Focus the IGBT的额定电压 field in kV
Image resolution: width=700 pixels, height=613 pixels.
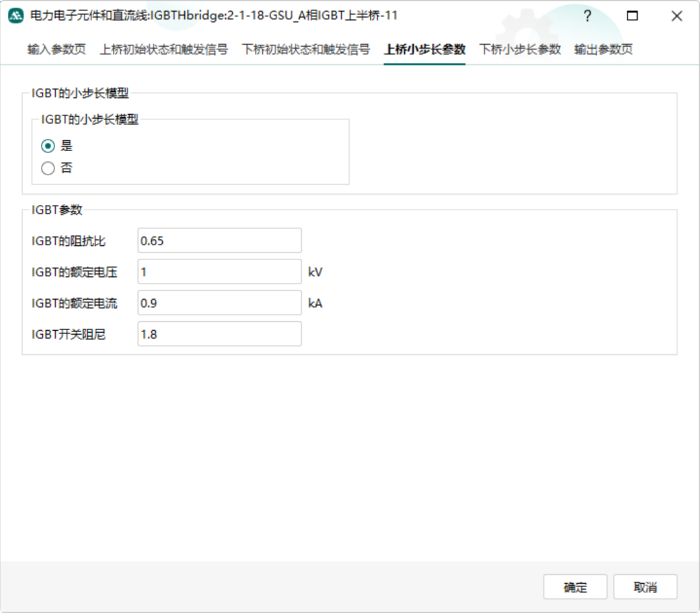tap(219, 272)
